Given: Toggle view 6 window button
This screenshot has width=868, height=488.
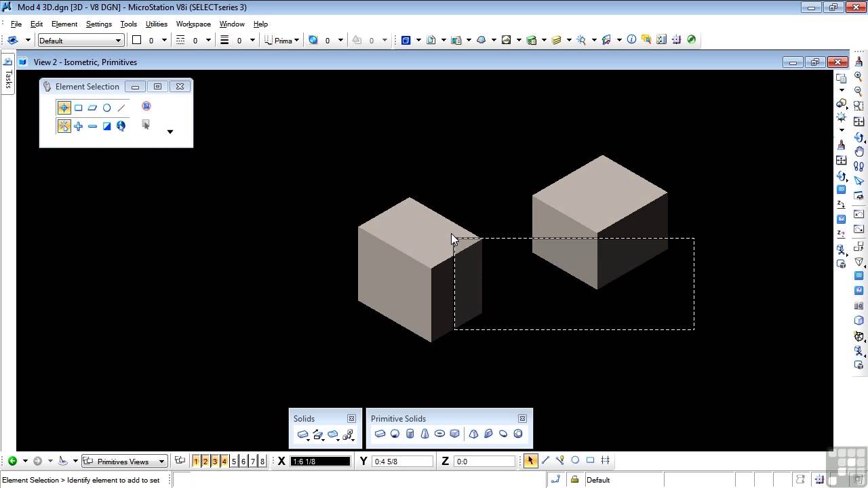Looking at the screenshot, I should pos(243,462).
